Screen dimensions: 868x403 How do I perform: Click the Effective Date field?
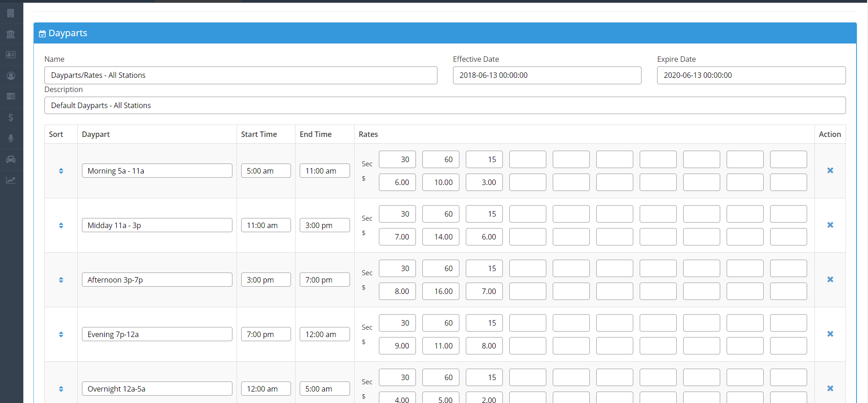547,75
